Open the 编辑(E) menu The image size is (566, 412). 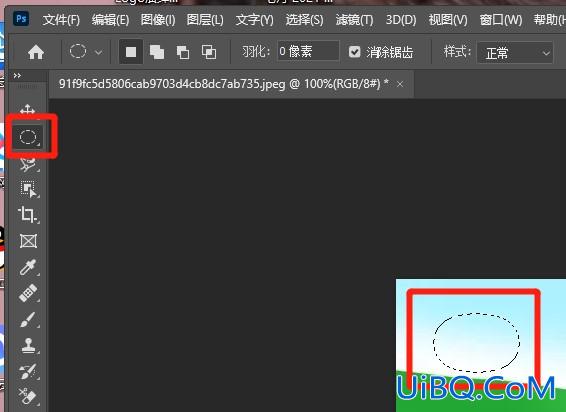tap(110, 19)
